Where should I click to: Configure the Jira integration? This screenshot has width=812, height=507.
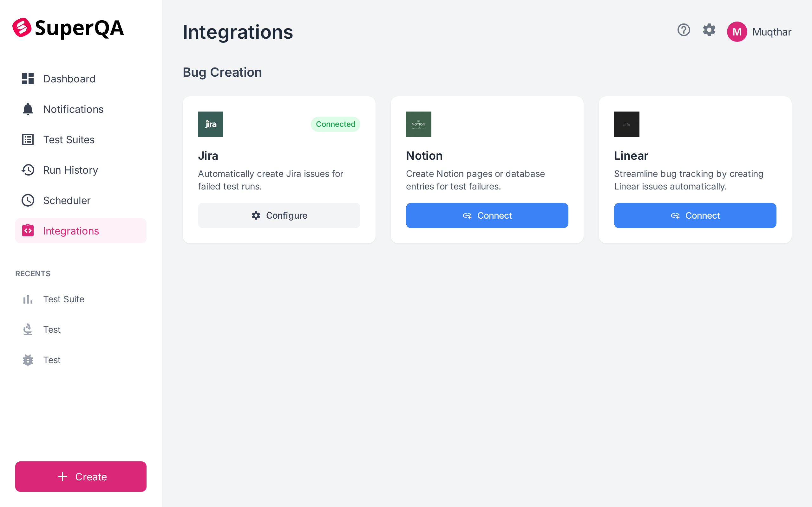pos(279,215)
